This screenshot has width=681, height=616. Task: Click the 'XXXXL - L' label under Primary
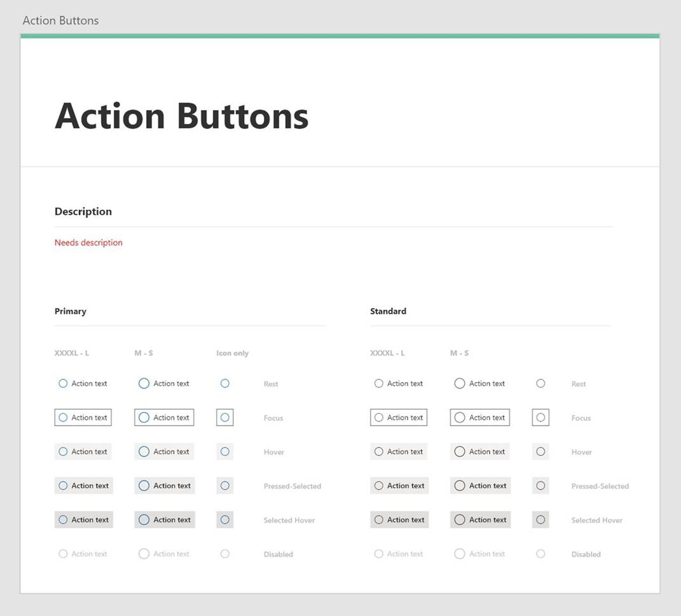point(72,353)
